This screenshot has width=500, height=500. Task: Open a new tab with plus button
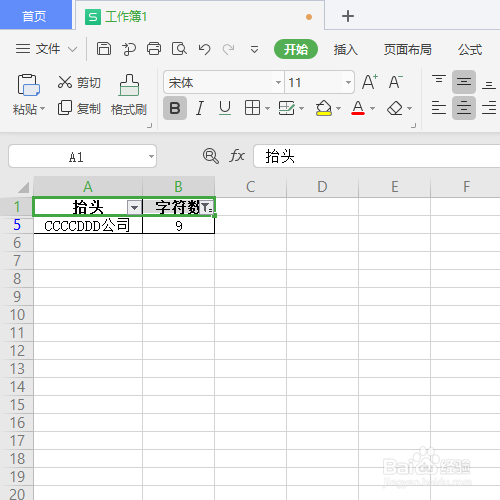348,16
